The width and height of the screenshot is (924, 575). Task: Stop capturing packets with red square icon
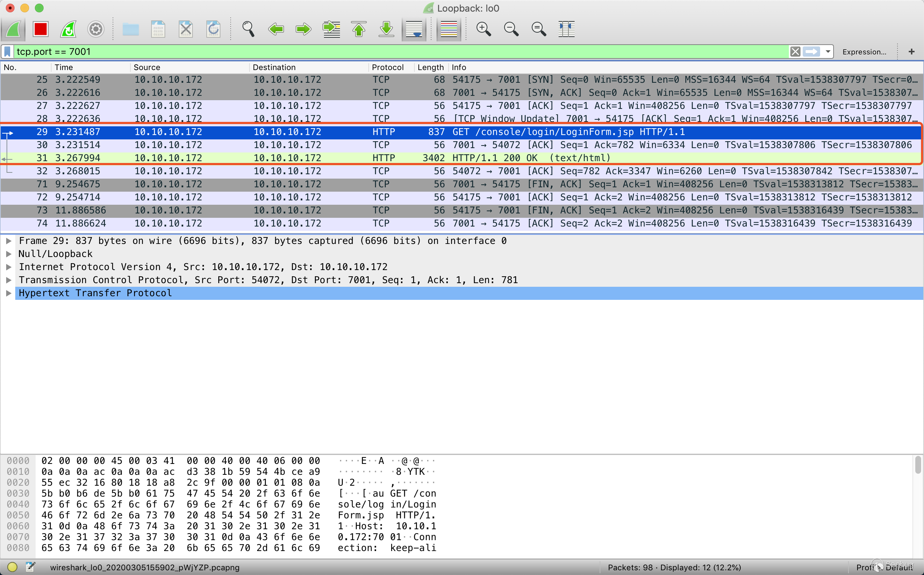(40, 29)
